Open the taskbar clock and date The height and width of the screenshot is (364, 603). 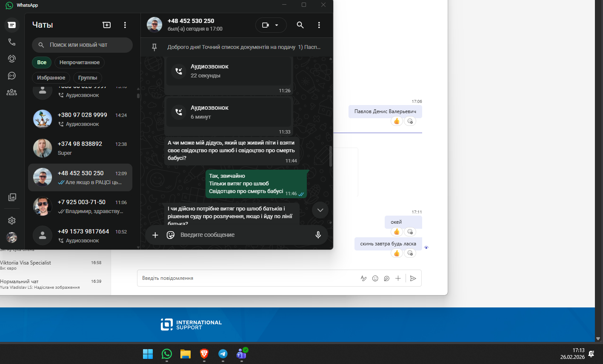(572, 354)
